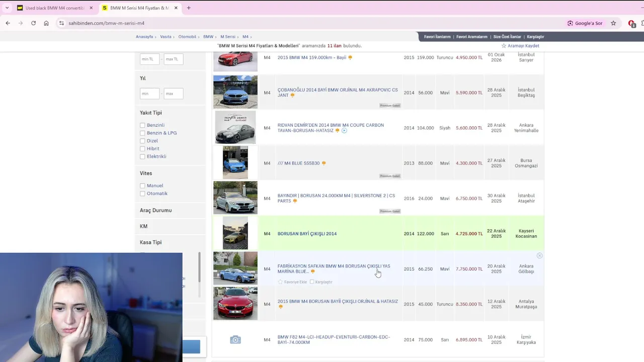Check the Hibrit fuel checkbox
644x362 pixels.
click(142, 149)
